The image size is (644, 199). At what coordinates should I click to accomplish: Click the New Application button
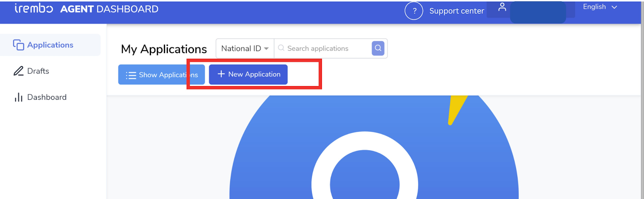click(x=248, y=74)
